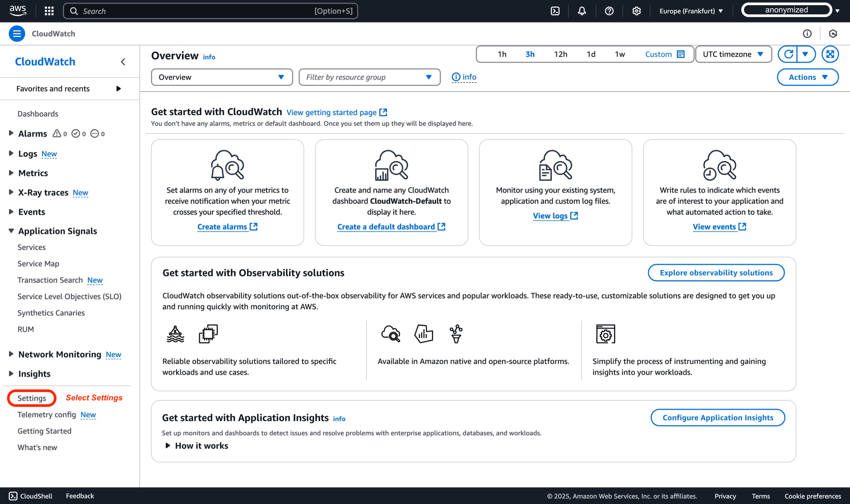Viewport: 850px width, 504px height.
Task: Open Cookie preferences in the footer
Action: [813, 496]
